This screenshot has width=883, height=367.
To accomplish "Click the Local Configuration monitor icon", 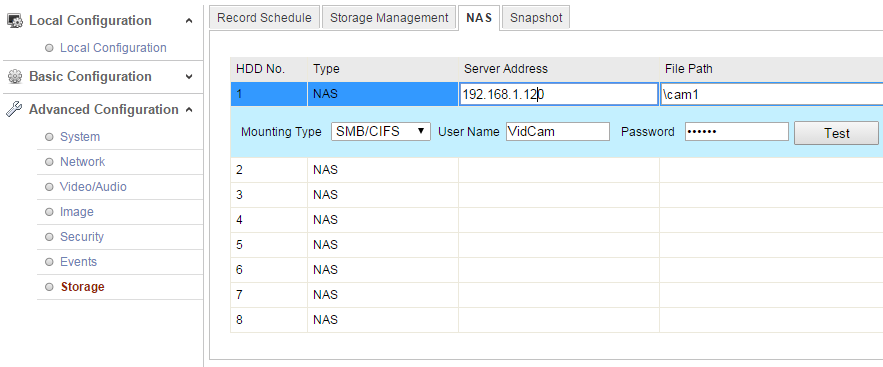I will [15, 21].
